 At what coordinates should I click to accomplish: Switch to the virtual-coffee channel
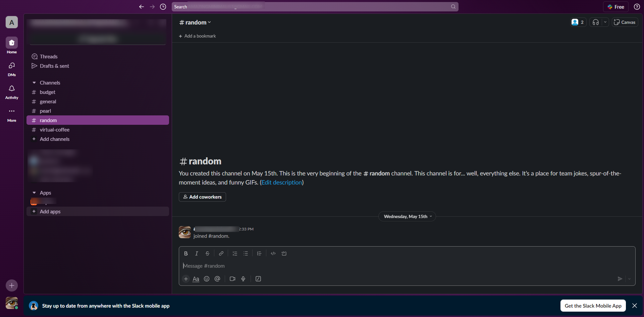click(x=98, y=130)
